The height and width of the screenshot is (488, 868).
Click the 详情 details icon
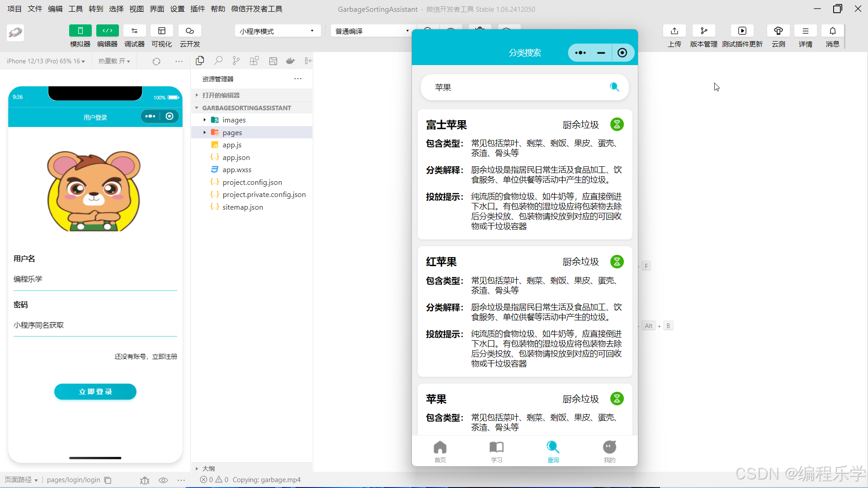805,31
